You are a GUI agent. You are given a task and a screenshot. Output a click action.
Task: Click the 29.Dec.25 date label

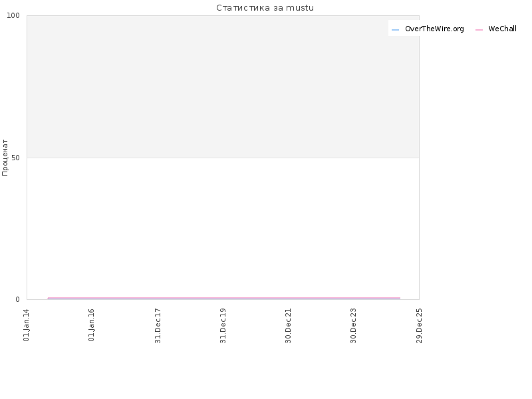click(x=419, y=326)
